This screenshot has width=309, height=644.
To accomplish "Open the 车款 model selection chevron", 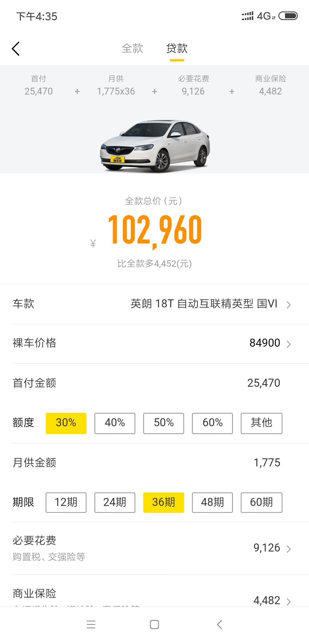I will point(289,305).
